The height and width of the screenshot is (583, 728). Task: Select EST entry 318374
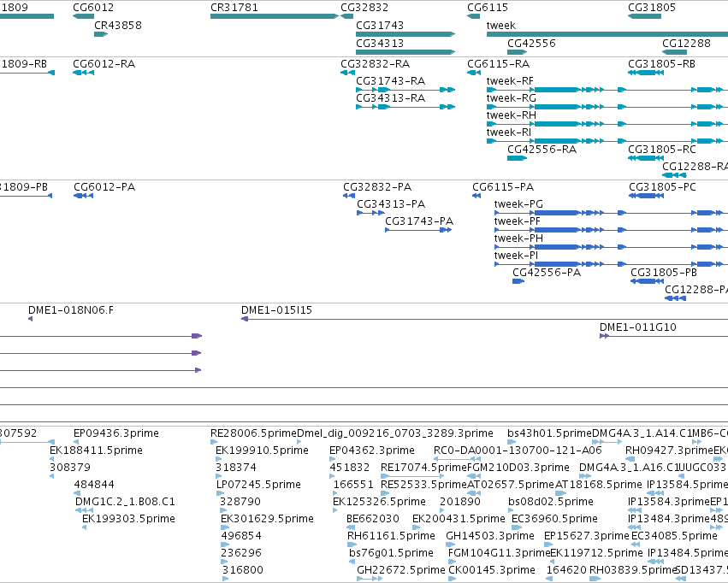coord(218,476)
